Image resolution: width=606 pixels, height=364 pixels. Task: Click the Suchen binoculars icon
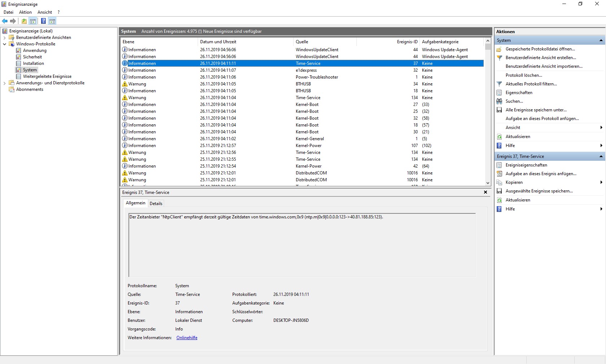coord(499,101)
